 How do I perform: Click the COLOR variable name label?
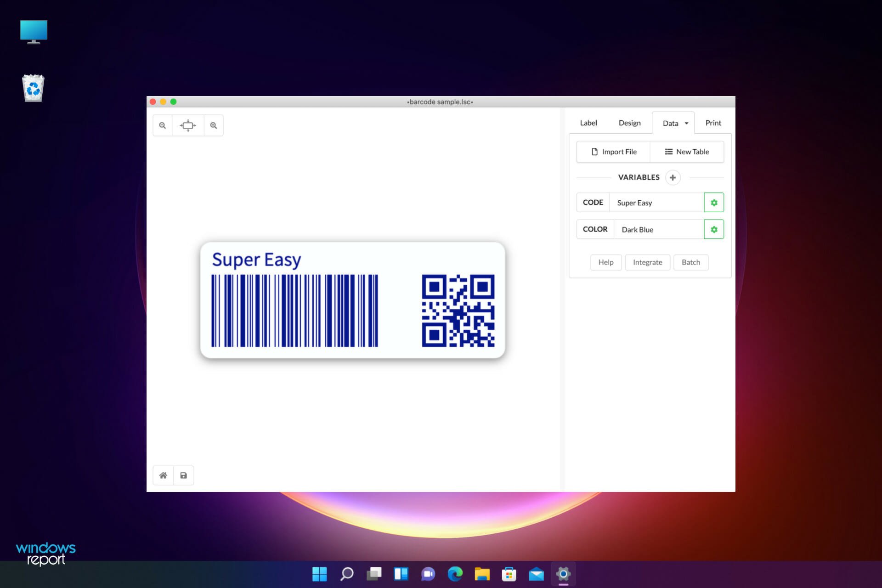click(595, 229)
